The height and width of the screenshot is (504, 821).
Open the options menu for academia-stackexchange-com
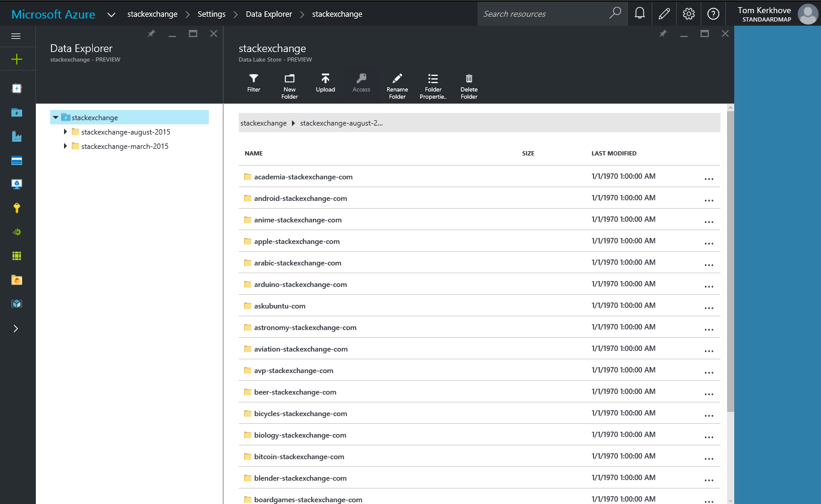(709, 178)
